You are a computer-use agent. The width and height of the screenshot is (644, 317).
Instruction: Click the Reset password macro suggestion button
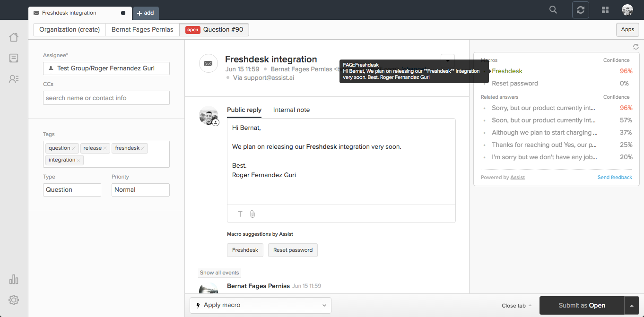tap(293, 250)
